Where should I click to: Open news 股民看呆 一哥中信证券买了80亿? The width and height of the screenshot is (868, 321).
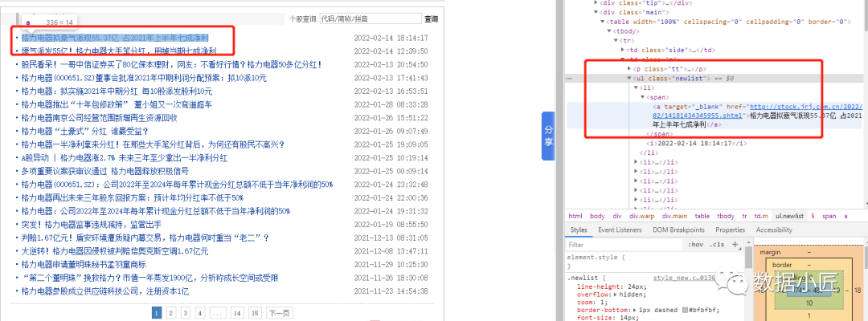tap(172, 65)
